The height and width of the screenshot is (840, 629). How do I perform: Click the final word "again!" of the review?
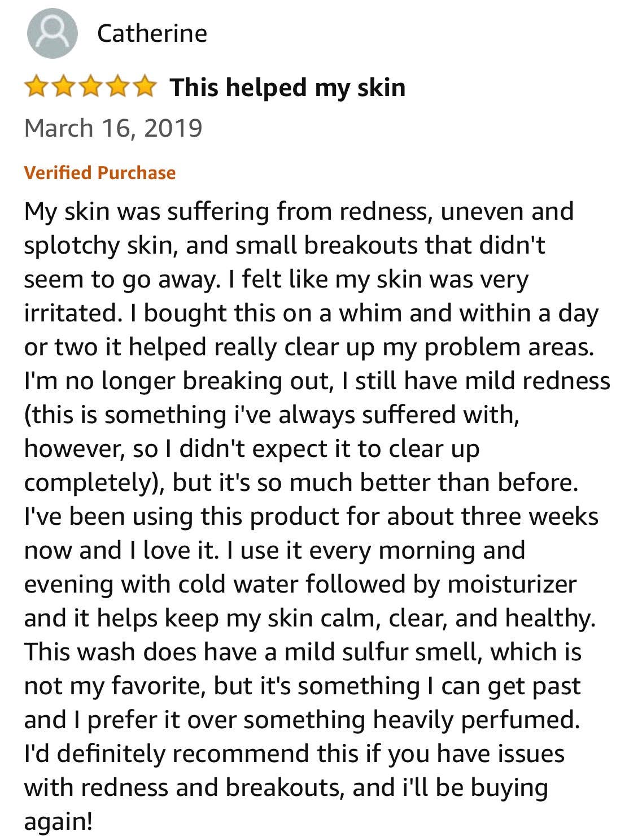click(x=58, y=821)
